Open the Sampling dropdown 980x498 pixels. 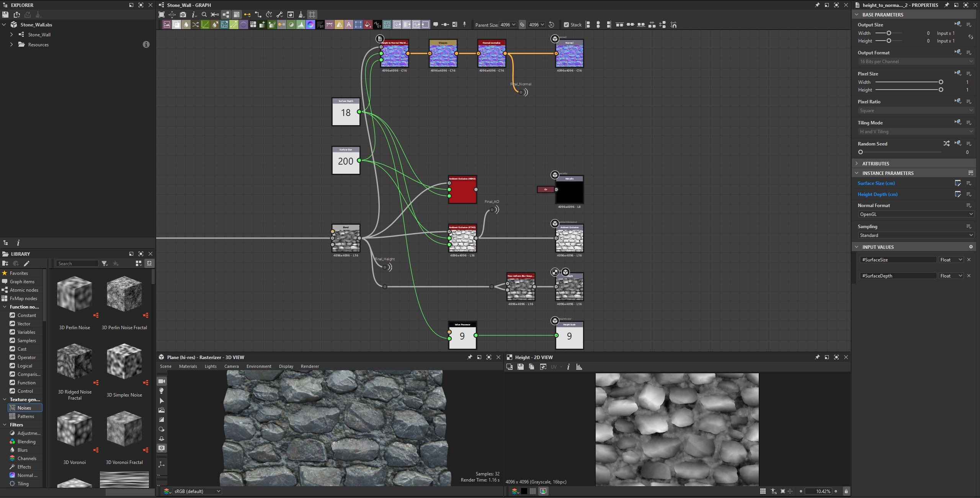click(916, 235)
